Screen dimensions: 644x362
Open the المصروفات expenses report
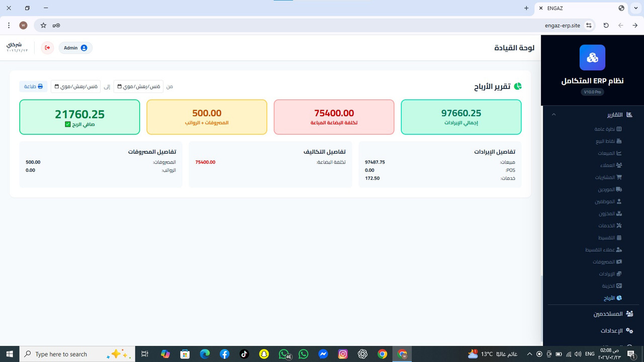(607, 261)
